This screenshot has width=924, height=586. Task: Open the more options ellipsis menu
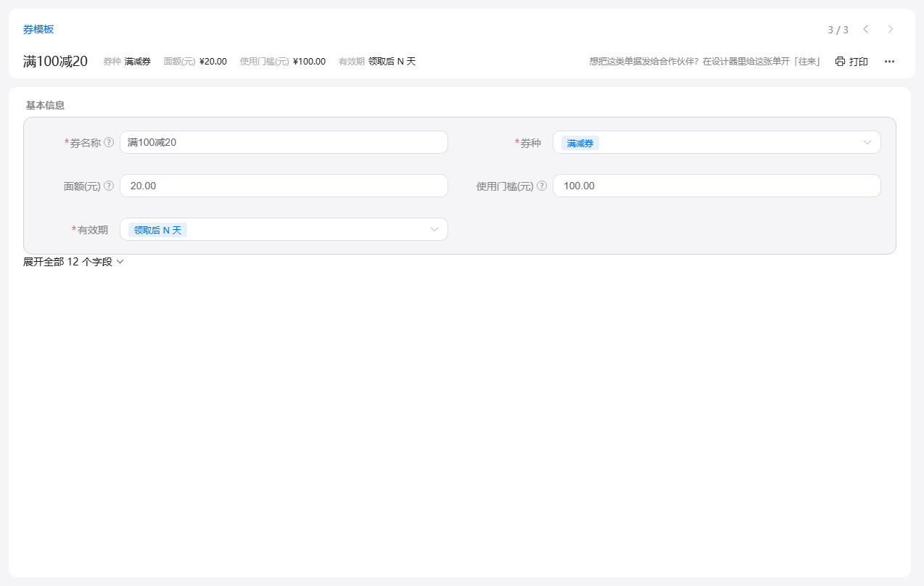click(x=889, y=62)
